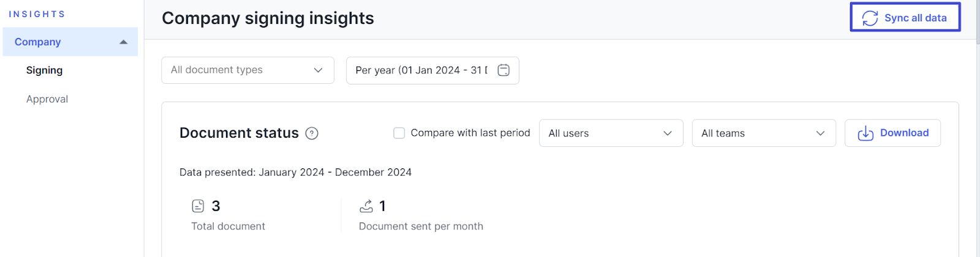Click the Sync all data refresh icon

click(x=870, y=18)
